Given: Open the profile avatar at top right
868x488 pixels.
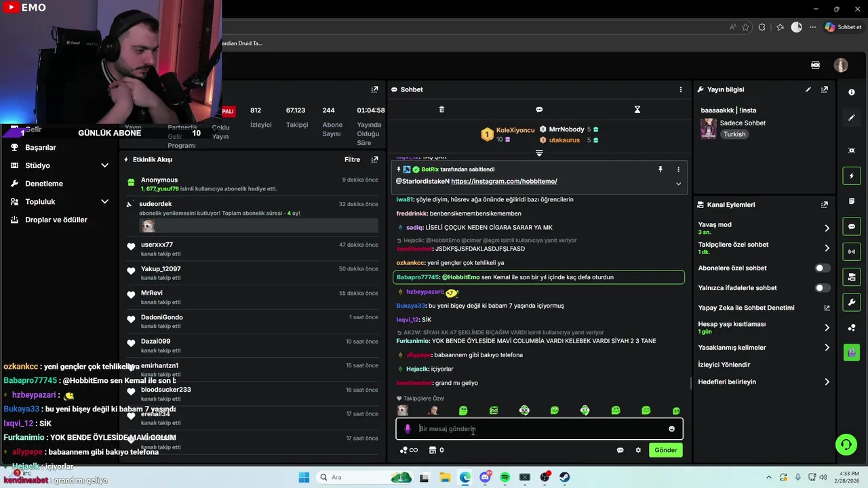Looking at the screenshot, I should [x=841, y=65].
